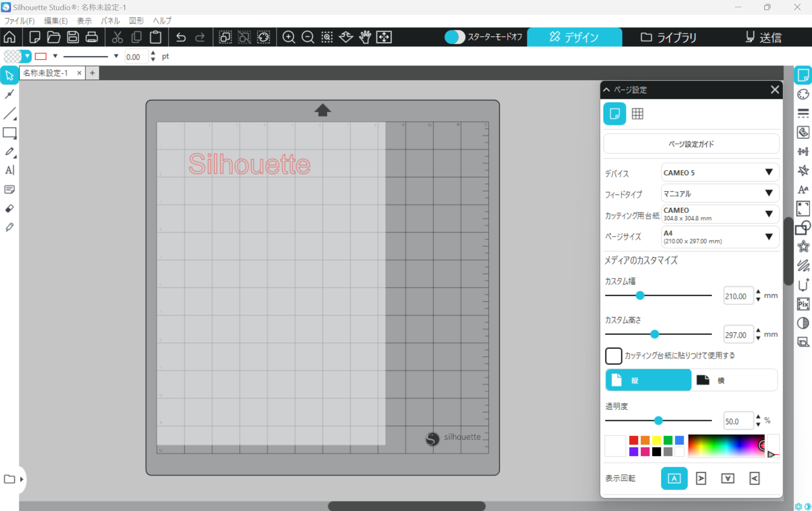Switch to the ライブラリ tab
Viewport: 812px width, 511px height.
click(668, 37)
